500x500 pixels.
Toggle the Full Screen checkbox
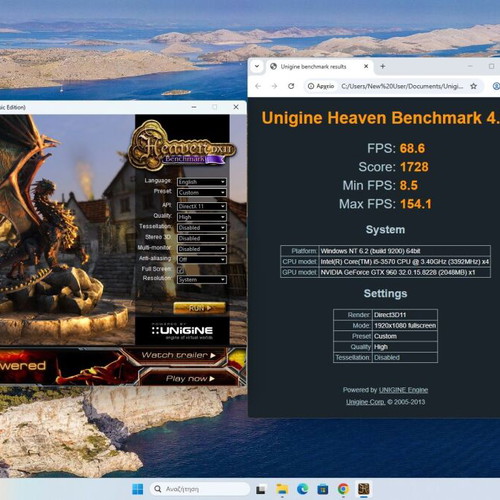[x=180, y=270]
